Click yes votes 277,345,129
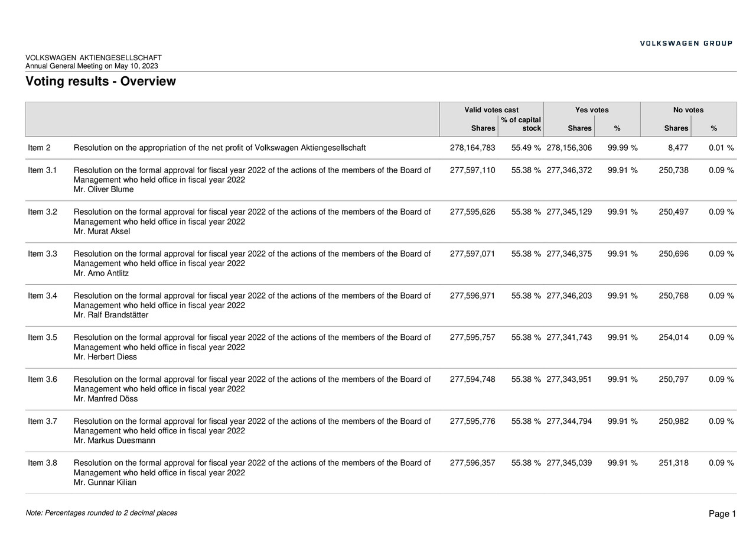This screenshot has width=756, height=535. pyautogui.click(x=569, y=212)
